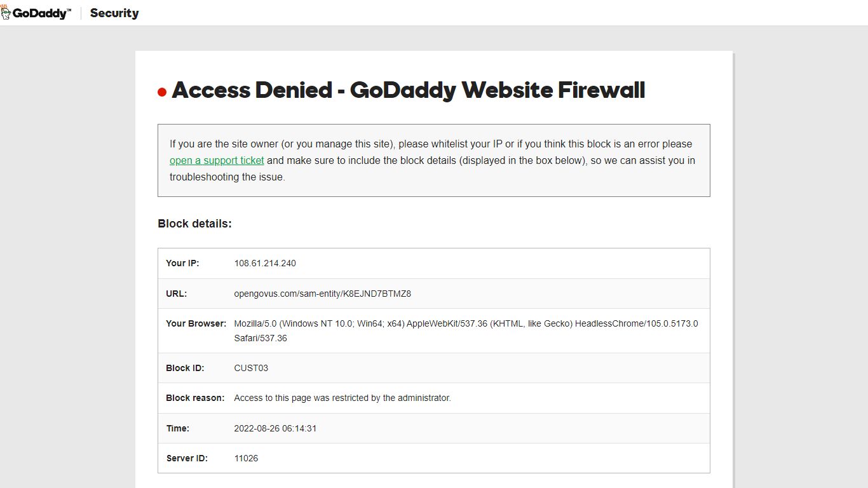Click the 'URL:' row label

coord(176,294)
